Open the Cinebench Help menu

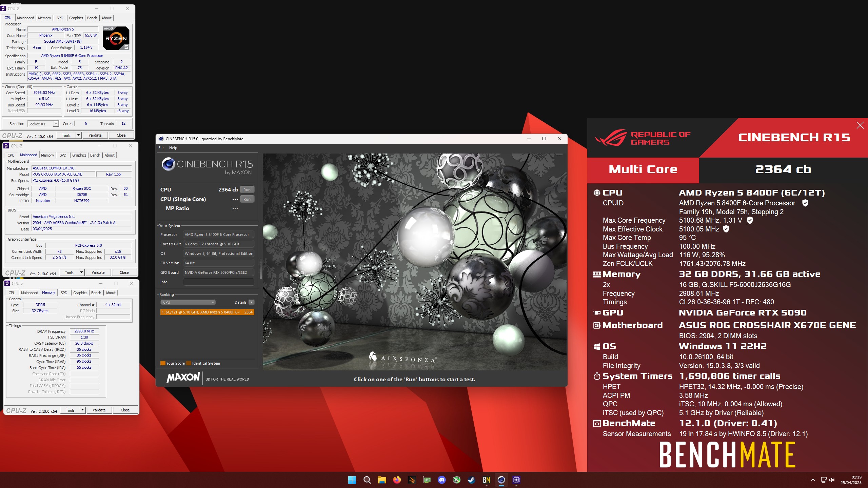tap(173, 148)
